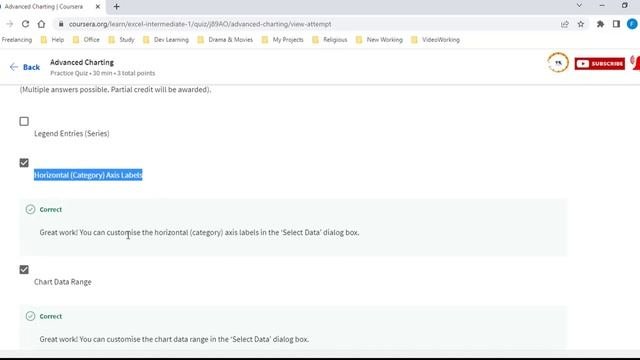
Task: Expand the tab search chevron dropdown
Action: click(x=579, y=6)
